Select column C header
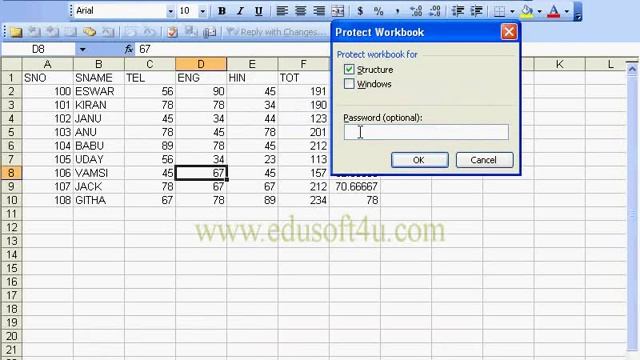 pos(150,64)
